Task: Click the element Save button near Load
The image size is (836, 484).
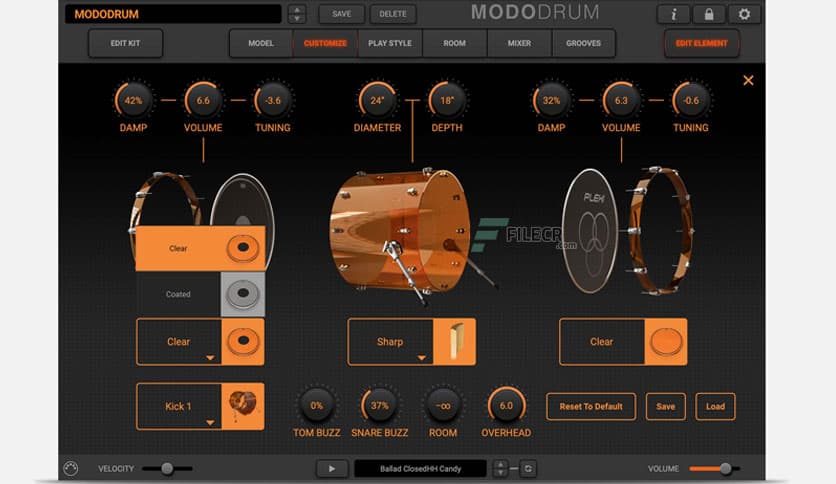Action: pos(665,407)
